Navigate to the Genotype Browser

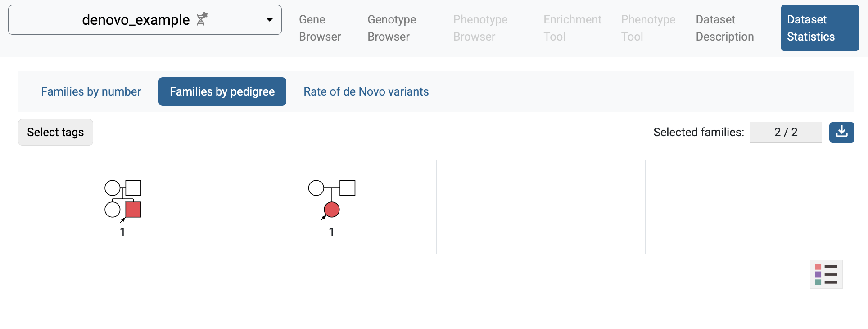coord(391,28)
